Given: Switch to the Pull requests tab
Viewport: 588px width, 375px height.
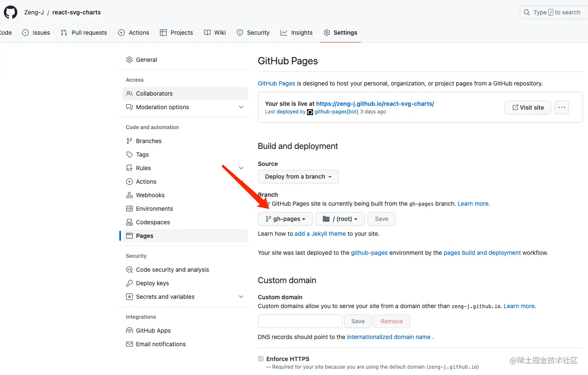Looking at the screenshot, I should (x=84, y=33).
